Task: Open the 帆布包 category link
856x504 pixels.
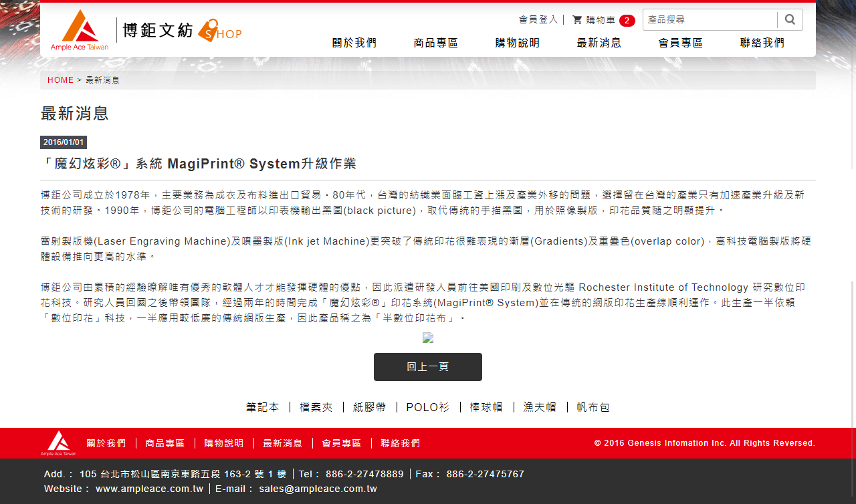Action: 593,407
